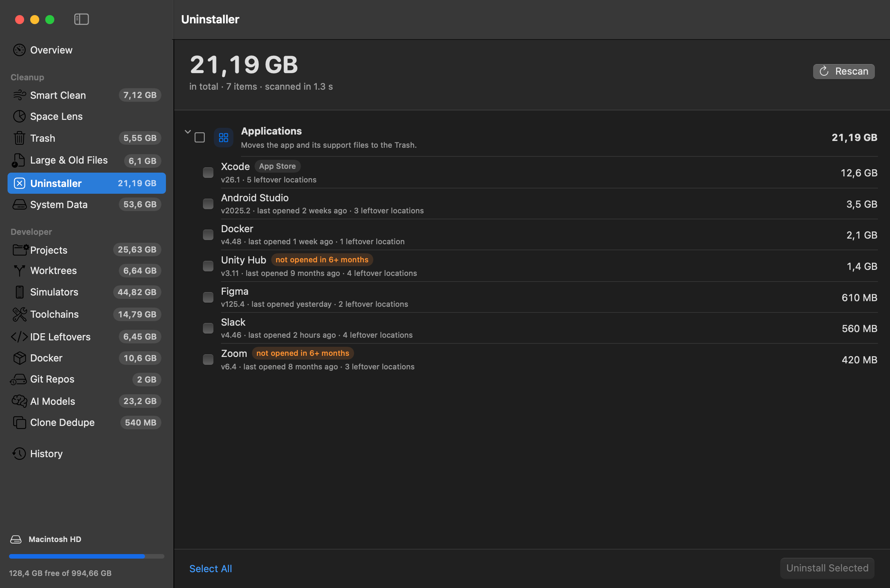This screenshot has width=890, height=588.
Task: Collapse the Applications group chevron
Action: point(188,132)
